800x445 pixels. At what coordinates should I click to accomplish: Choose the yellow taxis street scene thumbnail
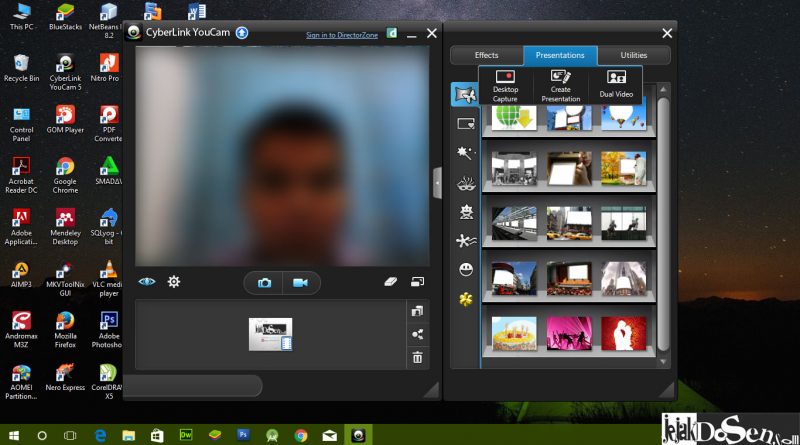(x=569, y=224)
